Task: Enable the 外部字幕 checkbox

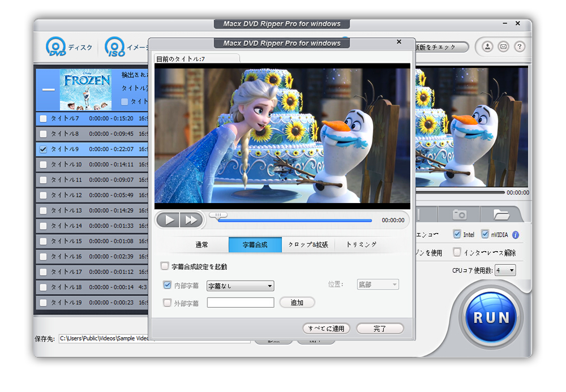Action: (167, 303)
